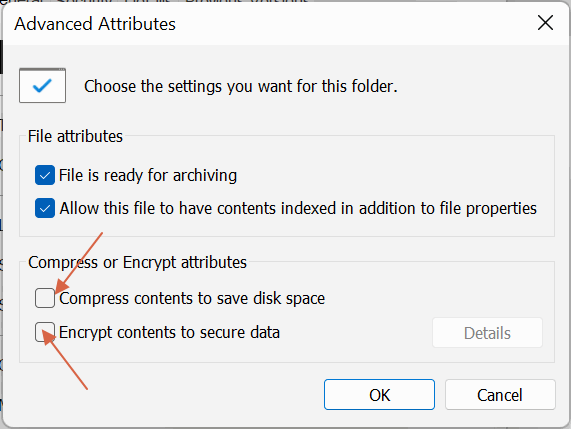Click the File attributes group heading
This screenshot has height=429, width=571.
75,136
